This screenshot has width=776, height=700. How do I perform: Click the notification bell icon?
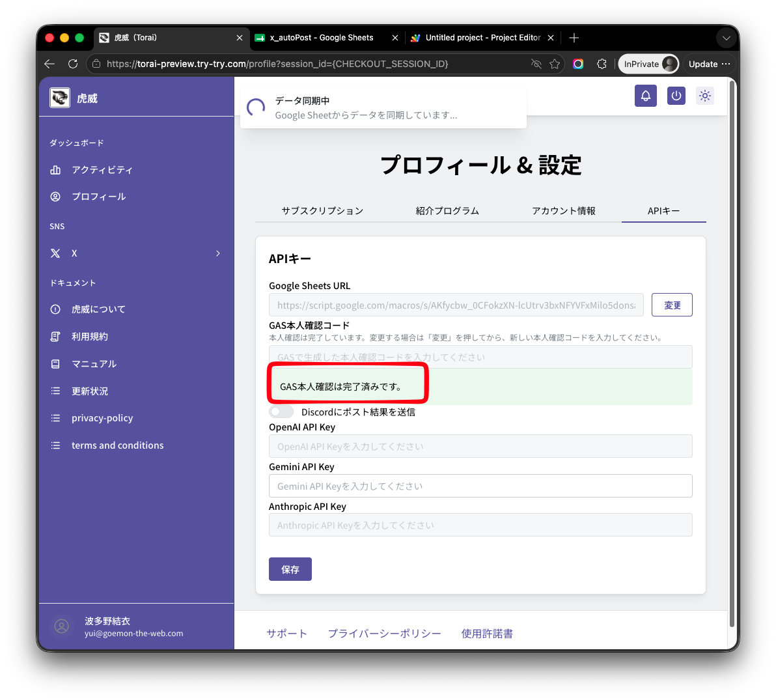(645, 96)
